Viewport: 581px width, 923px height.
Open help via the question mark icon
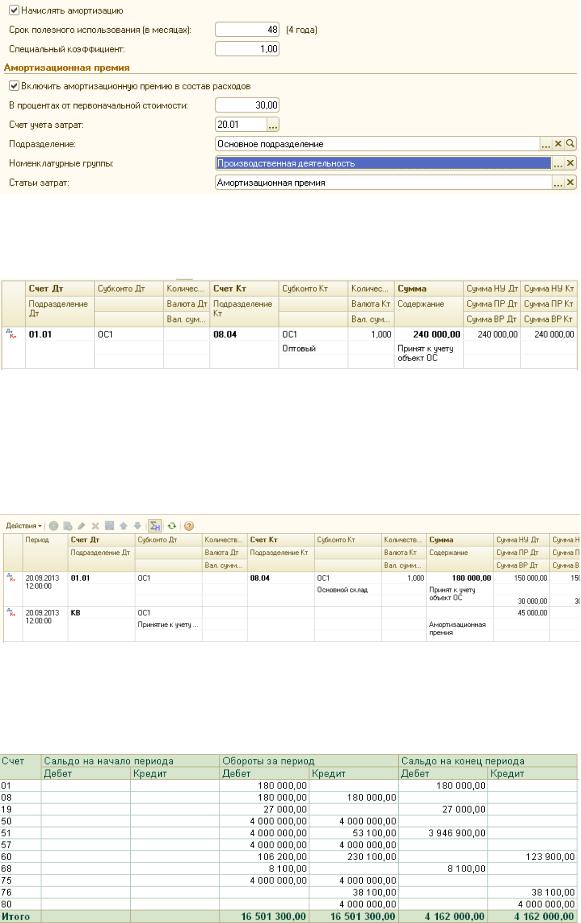[189, 526]
